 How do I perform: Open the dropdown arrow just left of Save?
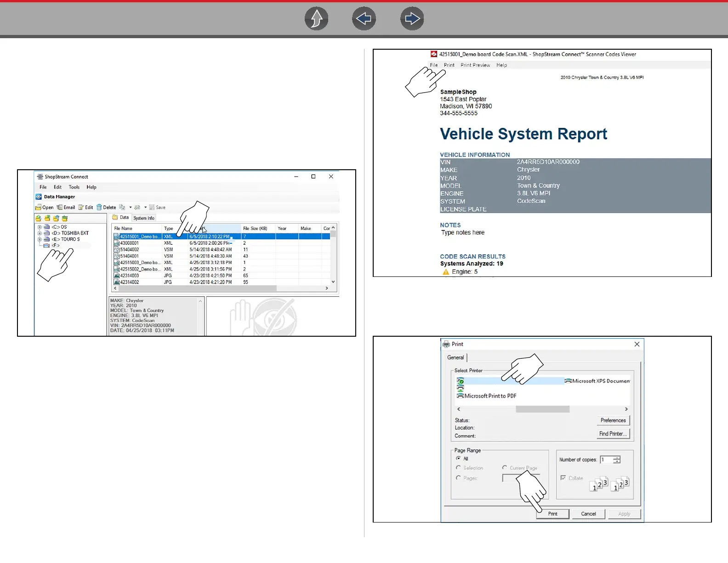click(x=146, y=207)
